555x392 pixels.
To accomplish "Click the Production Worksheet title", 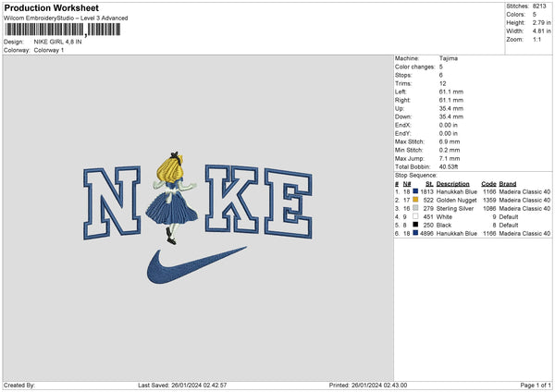I will [51, 8].
